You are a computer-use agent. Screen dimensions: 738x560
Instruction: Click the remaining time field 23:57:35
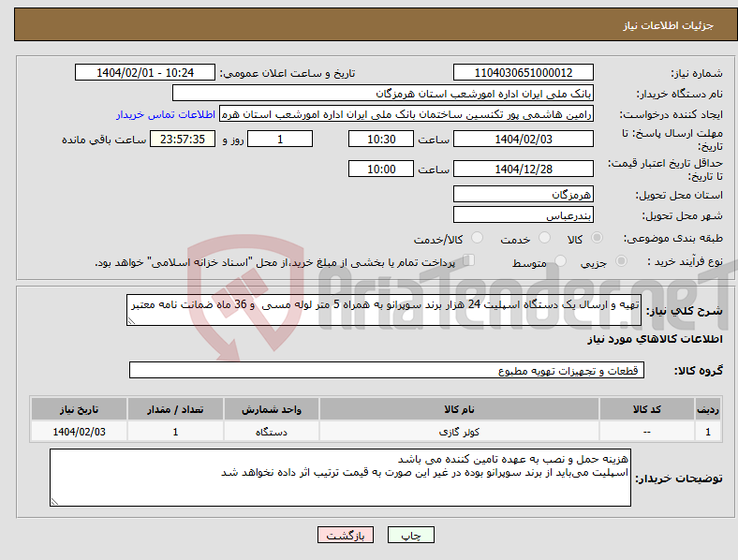click(x=183, y=139)
